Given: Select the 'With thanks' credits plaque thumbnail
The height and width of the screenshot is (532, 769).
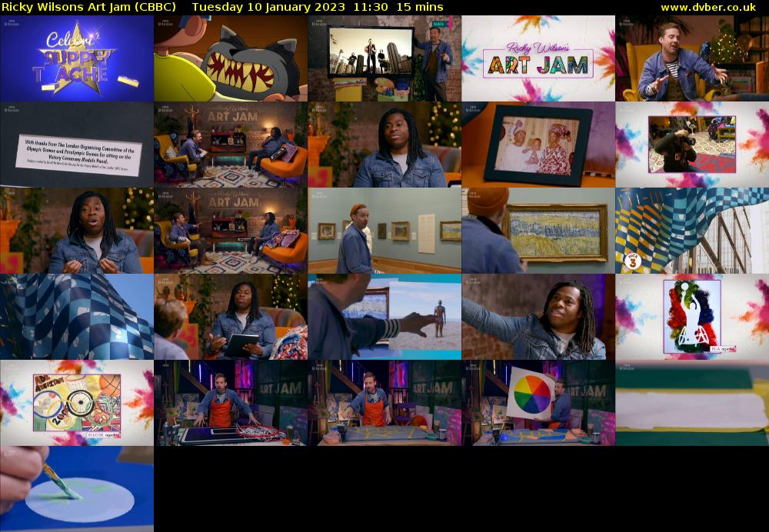Looking at the screenshot, I should pyautogui.click(x=77, y=145).
